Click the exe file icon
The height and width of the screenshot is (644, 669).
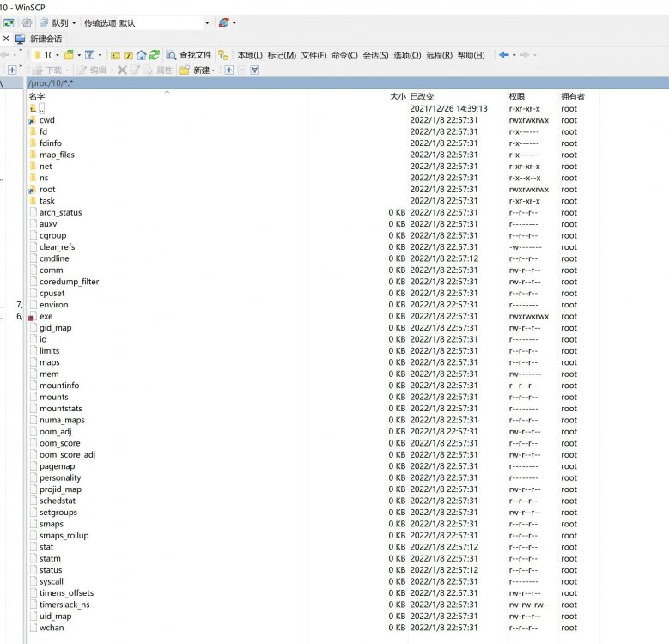(x=32, y=317)
